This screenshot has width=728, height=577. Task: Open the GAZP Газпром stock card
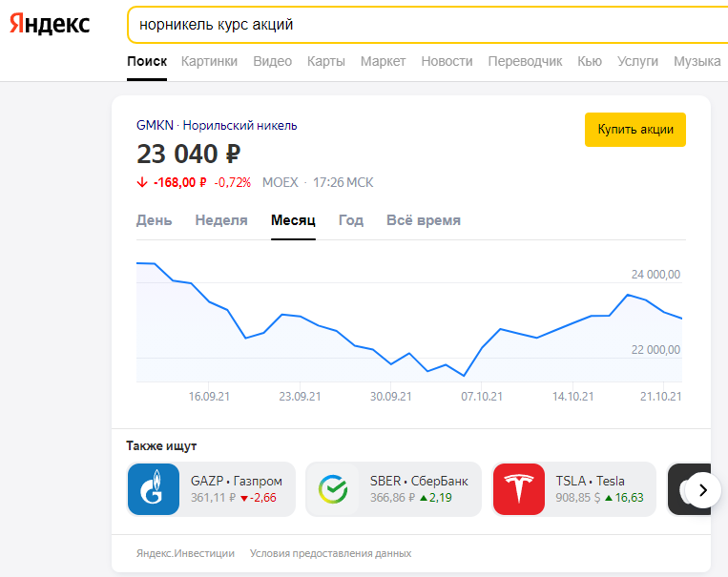click(x=211, y=489)
